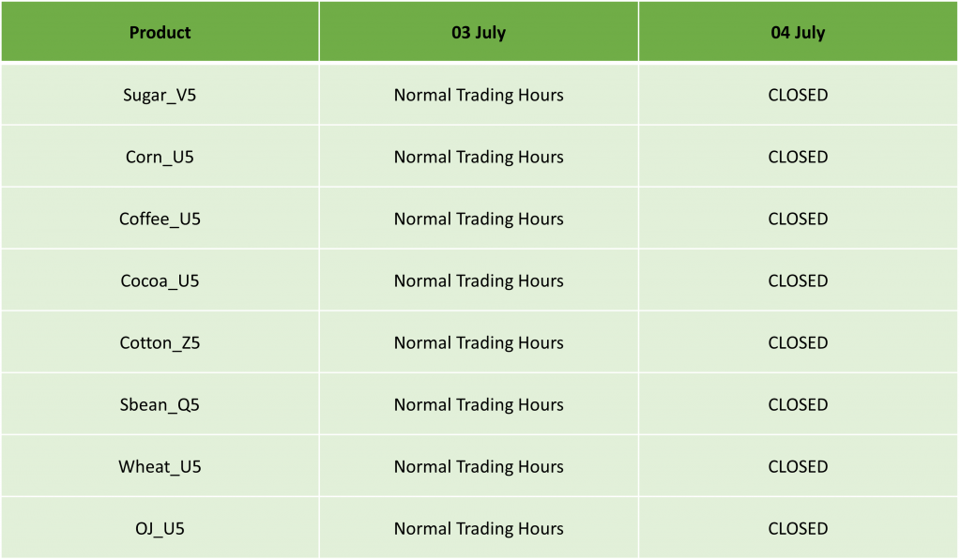Select the Sbean_Q5 product cell
The image size is (961, 560).
point(160,404)
